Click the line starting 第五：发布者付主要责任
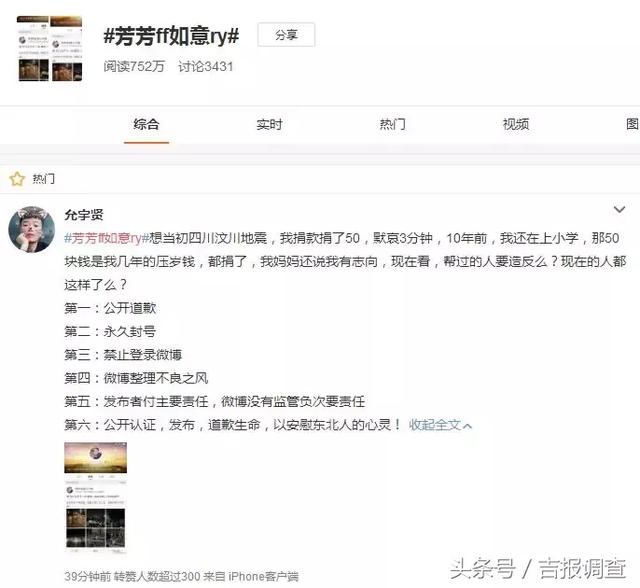Screen dimensions: 640x588 coord(215,402)
